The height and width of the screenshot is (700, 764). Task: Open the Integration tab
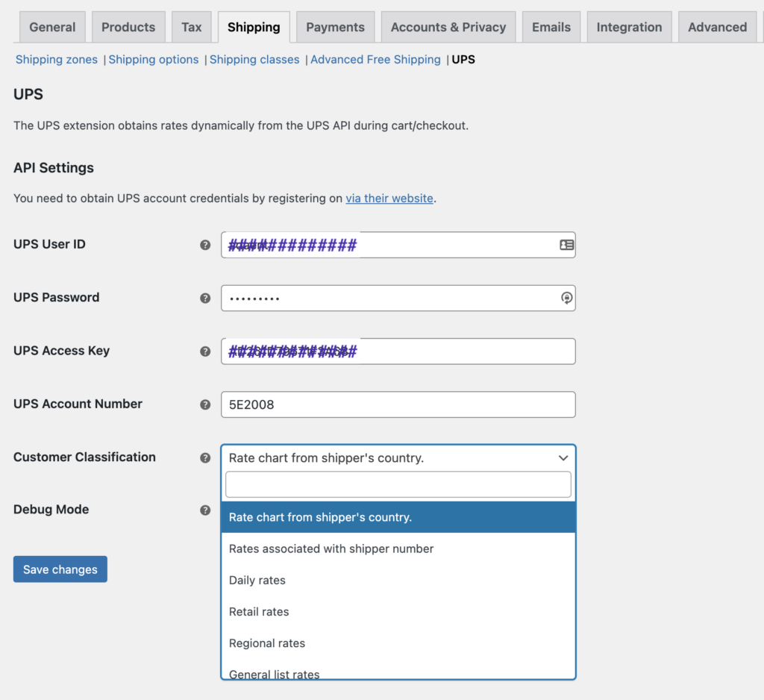pyautogui.click(x=629, y=28)
